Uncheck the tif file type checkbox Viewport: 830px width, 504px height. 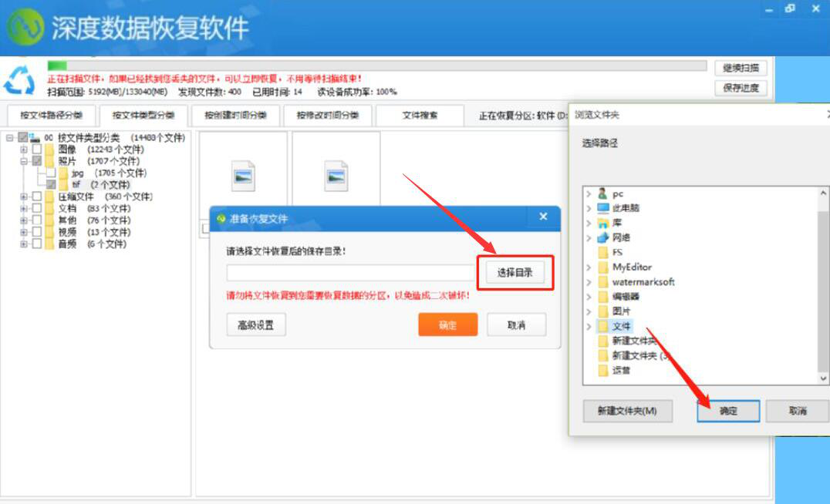(51, 185)
